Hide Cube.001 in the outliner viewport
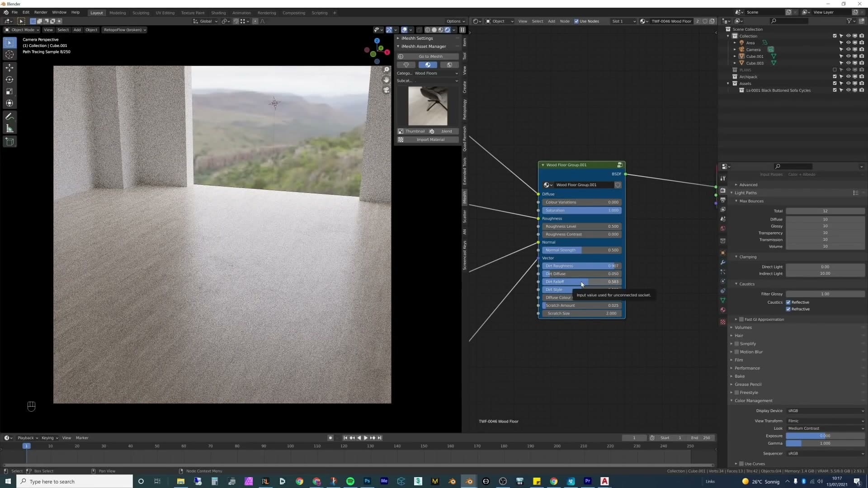868x488 pixels. 848,56
